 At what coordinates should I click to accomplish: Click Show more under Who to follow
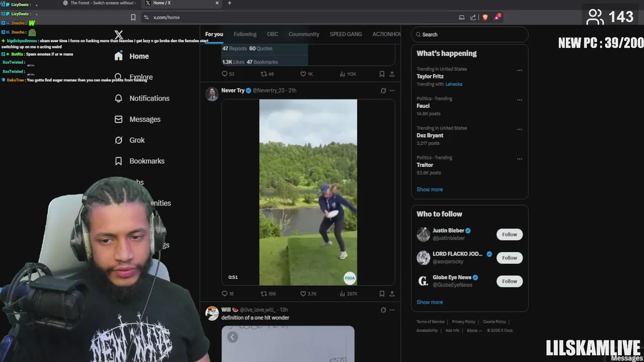coord(430,302)
